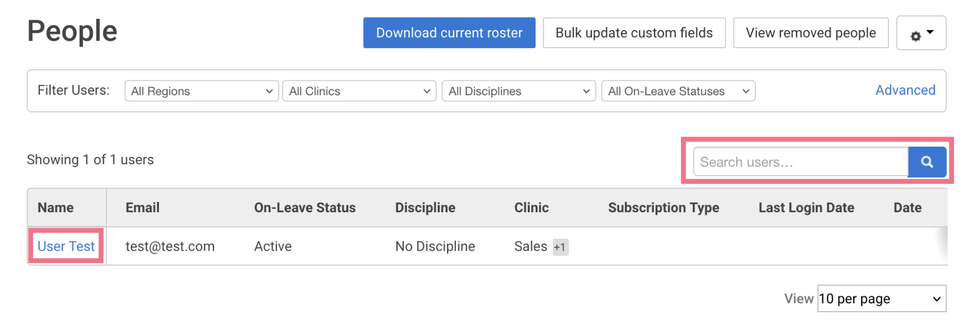Sort by Last Login Date column
The image size is (980, 321).
tap(806, 208)
